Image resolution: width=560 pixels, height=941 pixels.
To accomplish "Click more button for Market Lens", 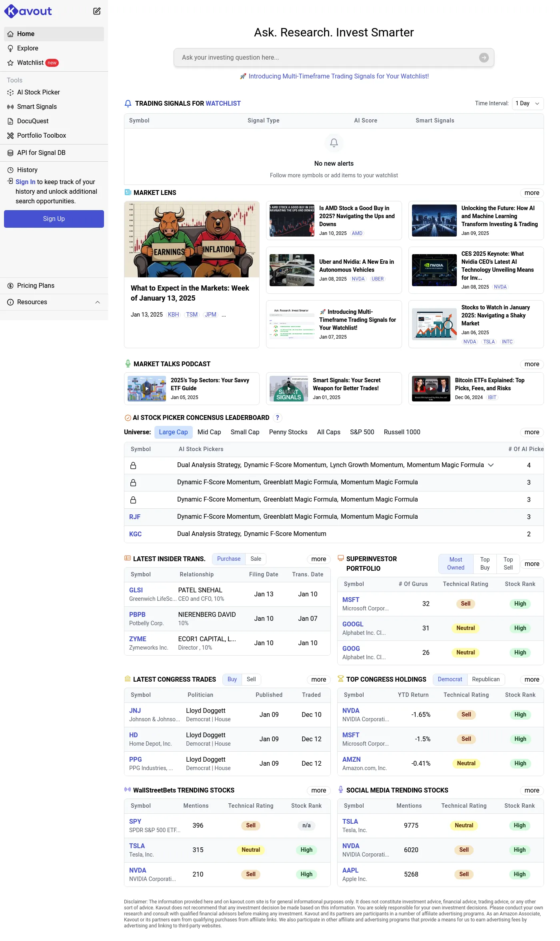I will (532, 193).
